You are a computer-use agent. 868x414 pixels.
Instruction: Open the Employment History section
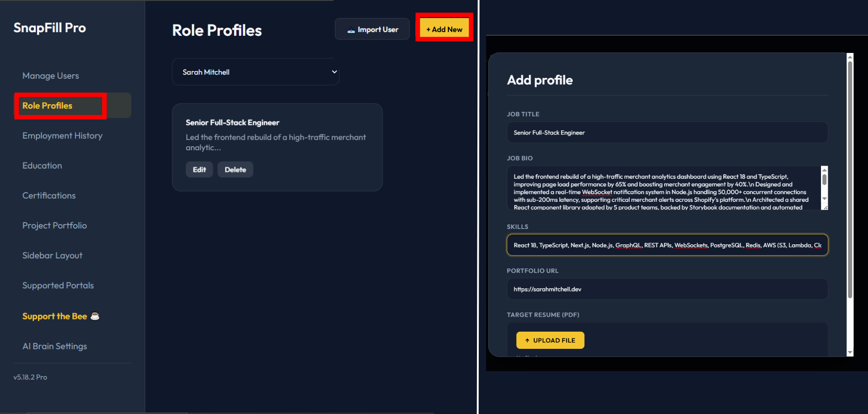point(62,135)
